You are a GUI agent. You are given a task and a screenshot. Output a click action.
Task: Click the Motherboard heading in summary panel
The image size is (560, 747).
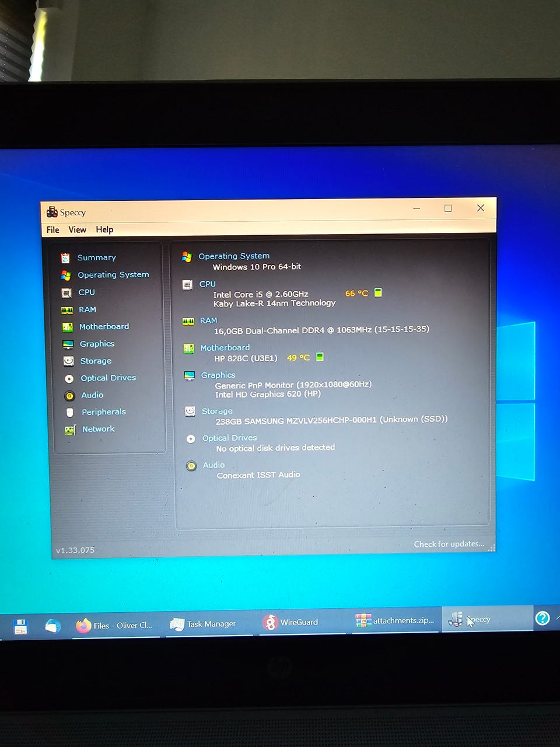225,347
